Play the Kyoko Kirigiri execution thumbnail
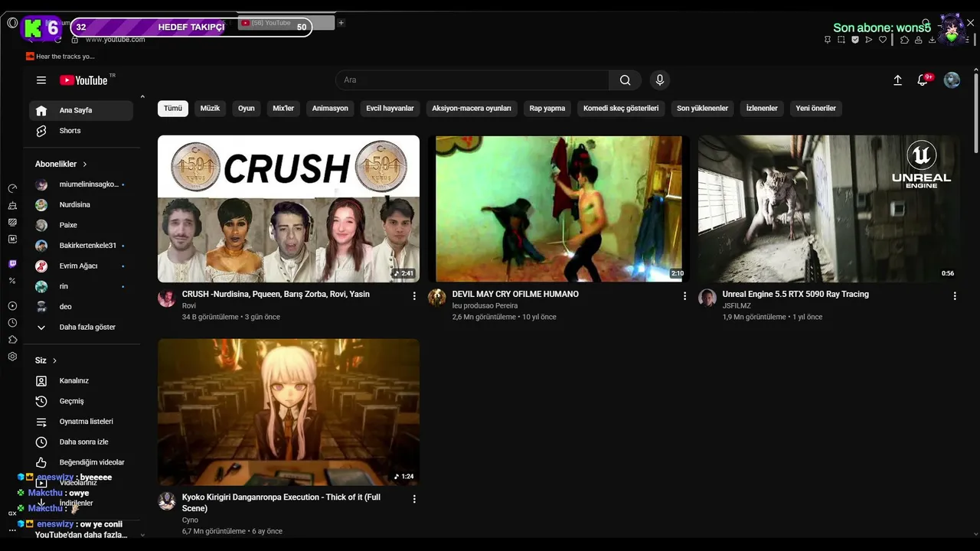Screen dimensions: 980x551 click(289, 412)
